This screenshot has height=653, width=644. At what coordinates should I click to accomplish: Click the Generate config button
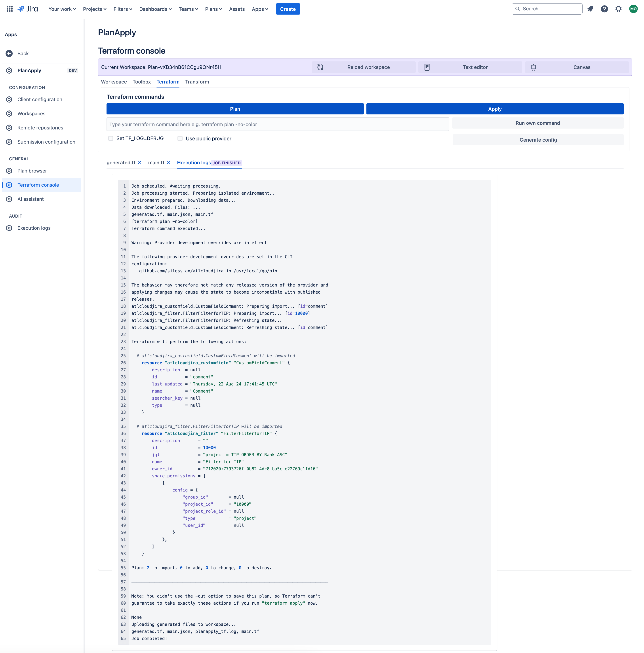click(538, 140)
